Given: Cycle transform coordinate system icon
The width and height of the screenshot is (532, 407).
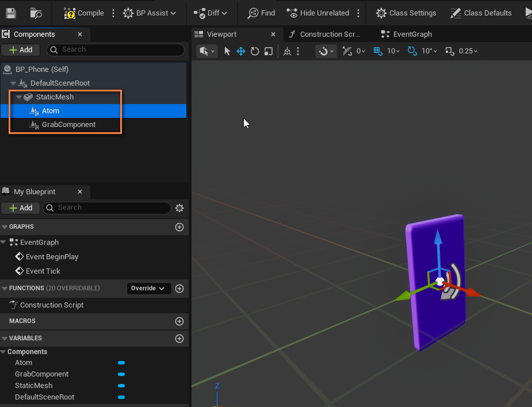Looking at the screenshot, I should coord(287,51).
